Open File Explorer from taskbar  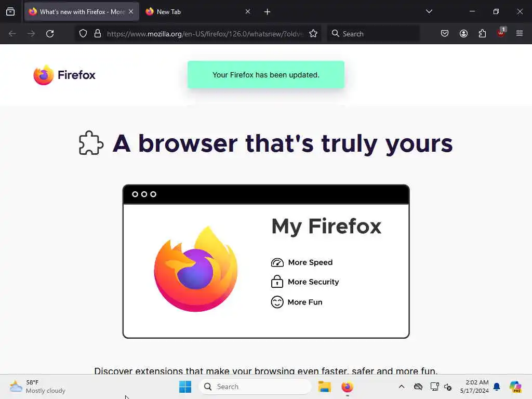pyautogui.click(x=324, y=387)
